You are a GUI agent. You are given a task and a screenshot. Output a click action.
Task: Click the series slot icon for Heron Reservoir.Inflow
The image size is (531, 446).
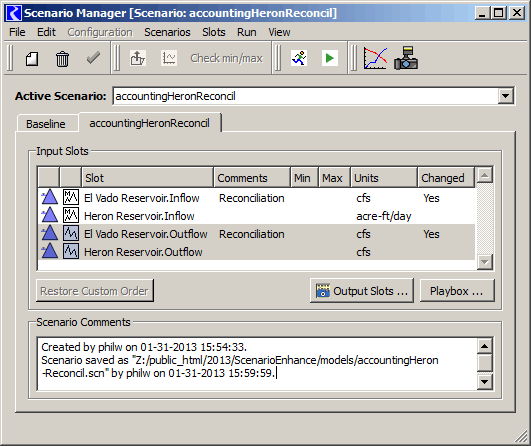[71, 216]
